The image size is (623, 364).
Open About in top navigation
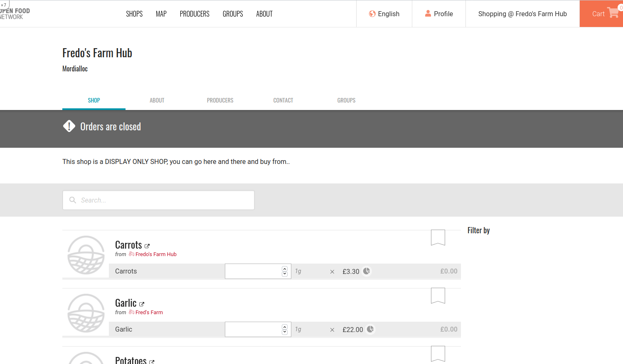264,14
